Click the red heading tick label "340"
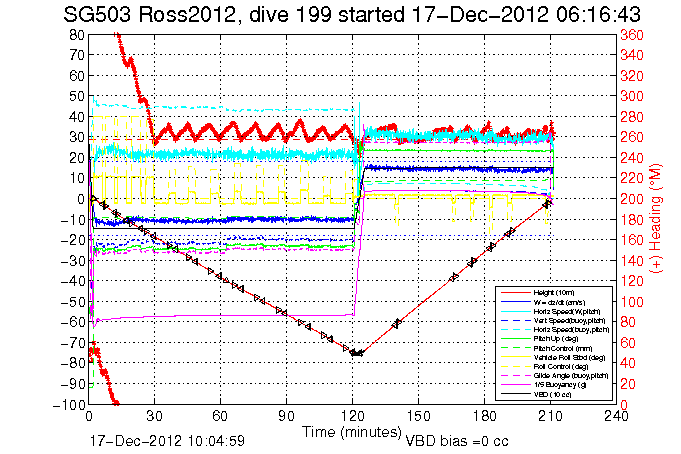The height and width of the screenshot is (454, 681). pos(632,55)
